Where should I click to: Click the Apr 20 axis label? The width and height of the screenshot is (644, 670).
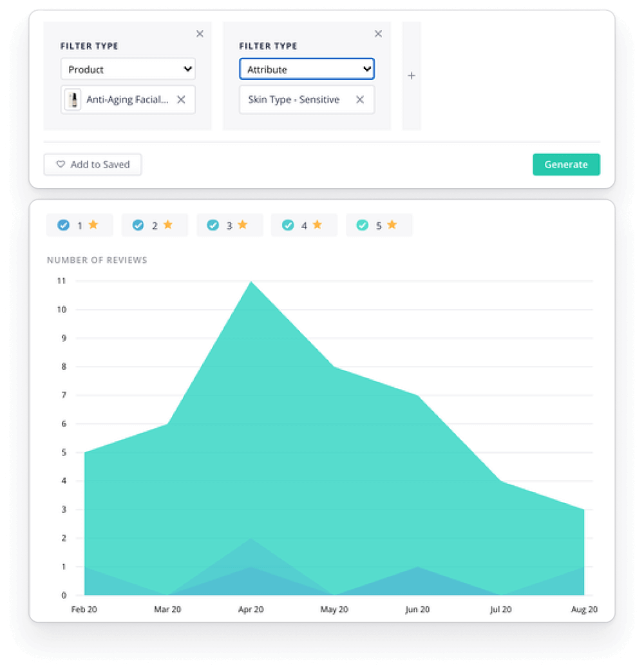tap(251, 609)
